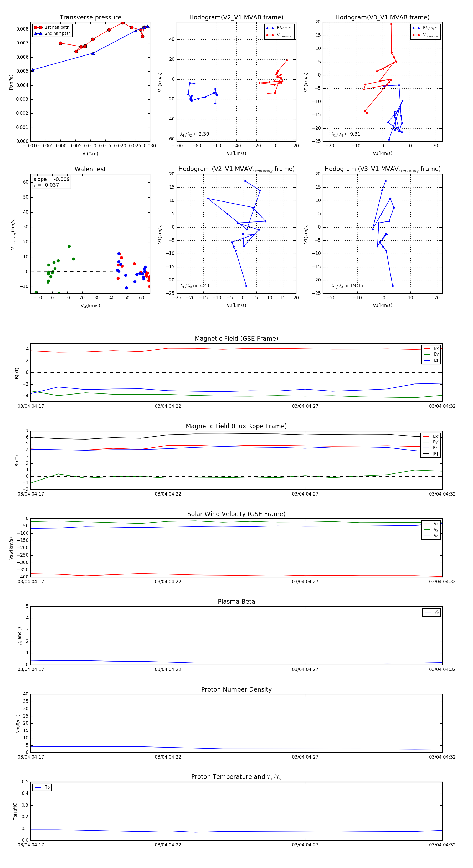Click the "Hodogram (V2_V1 MVAV remaining frame)" title
The image size is (473, 868).
coord(236,169)
